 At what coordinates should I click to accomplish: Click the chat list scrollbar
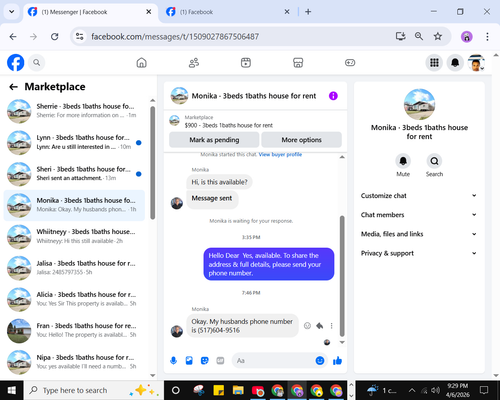click(x=153, y=163)
